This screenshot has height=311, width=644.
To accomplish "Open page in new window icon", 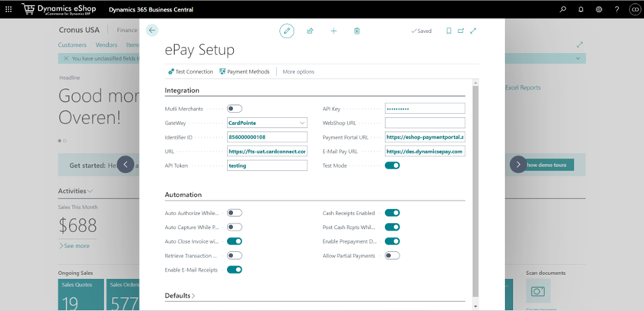I will [461, 31].
